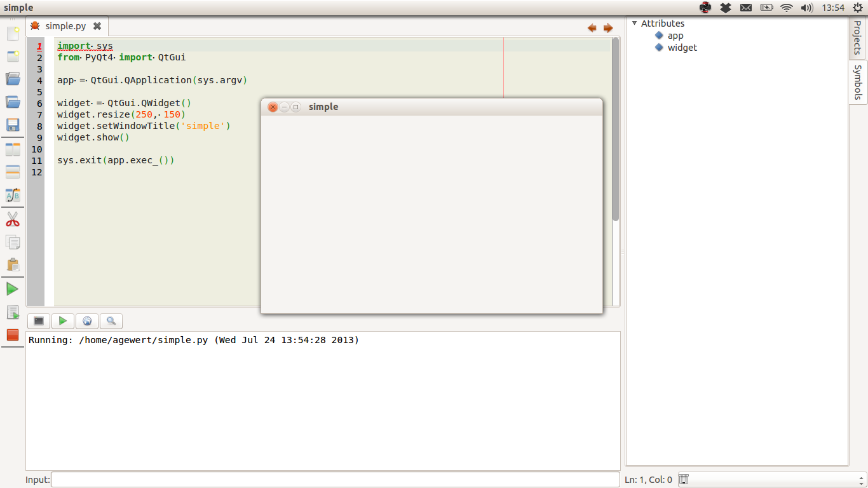This screenshot has width=868, height=488.
Task: Click the Open File folder icon
Action: tap(13, 79)
